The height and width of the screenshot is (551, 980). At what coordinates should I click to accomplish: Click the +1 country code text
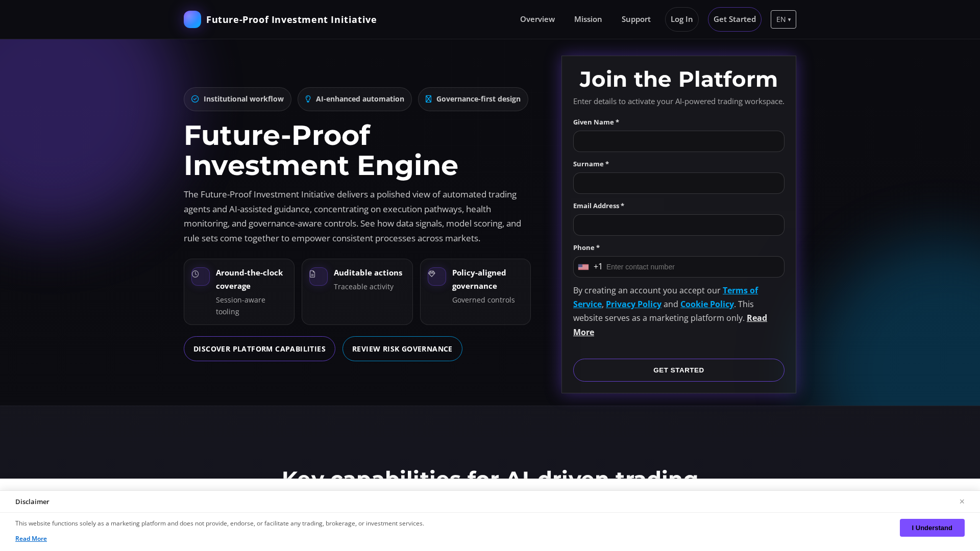[x=598, y=266]
